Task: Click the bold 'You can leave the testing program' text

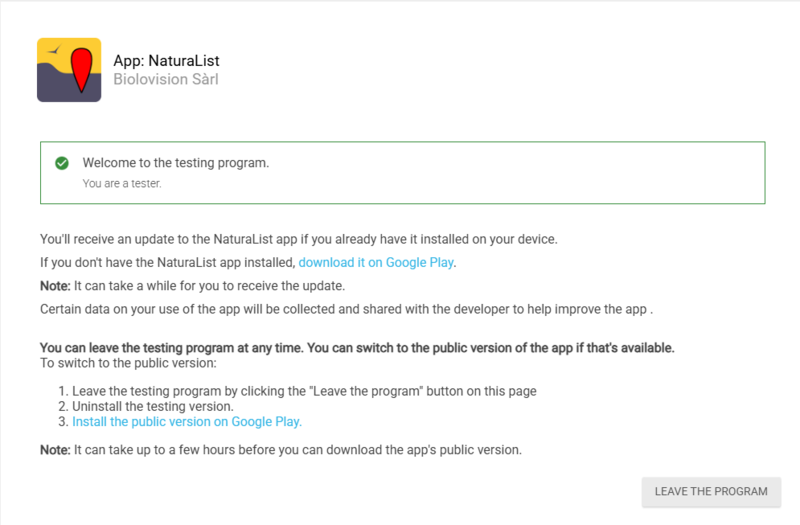Action: tap(357, 348)
